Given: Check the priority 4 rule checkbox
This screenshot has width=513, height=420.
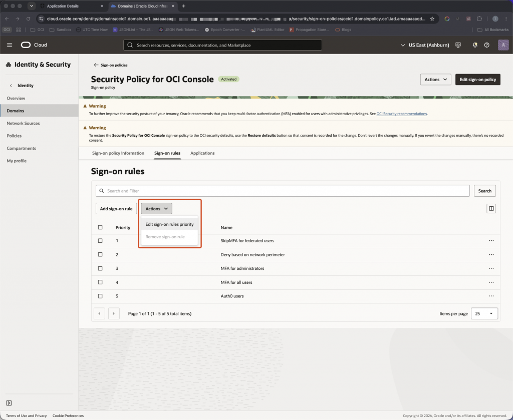Looking at the screenshot, I should pos(100,282).
